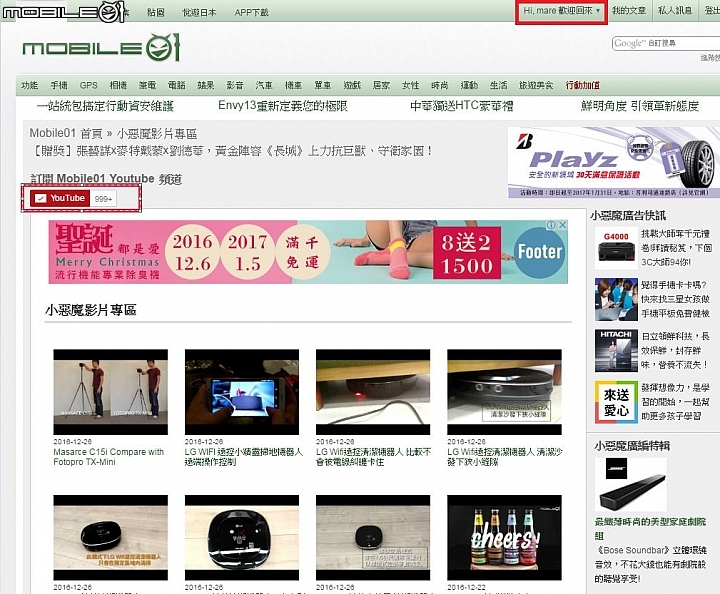The width and height of the screenshot is (720, 594).
Task: Click the red YouTube subscribe button
Action: (x=60, y=198)
